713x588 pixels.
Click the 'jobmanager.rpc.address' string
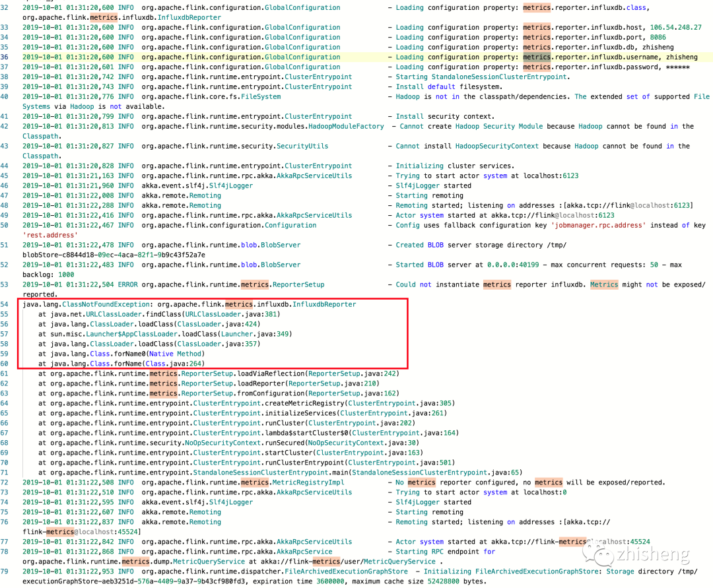(x=598, y=226)
